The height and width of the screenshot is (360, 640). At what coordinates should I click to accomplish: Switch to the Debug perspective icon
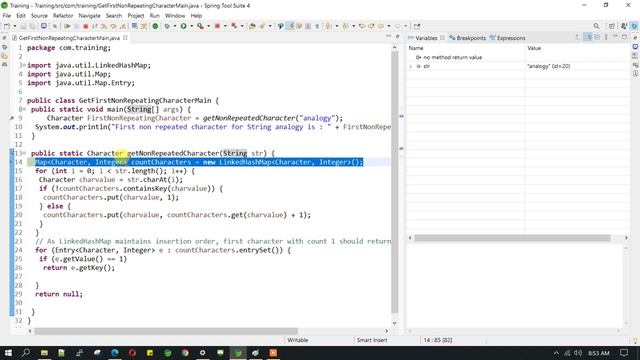[634, 26]
